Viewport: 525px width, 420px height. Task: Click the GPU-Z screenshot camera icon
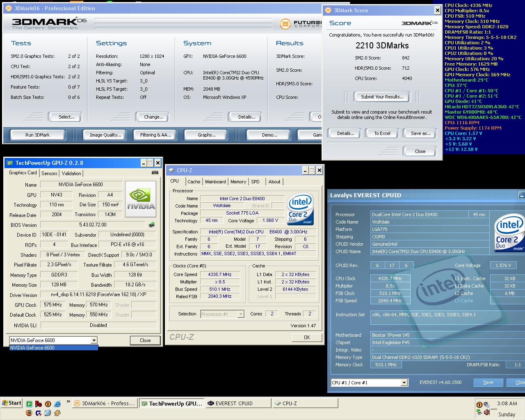[155, 173]
